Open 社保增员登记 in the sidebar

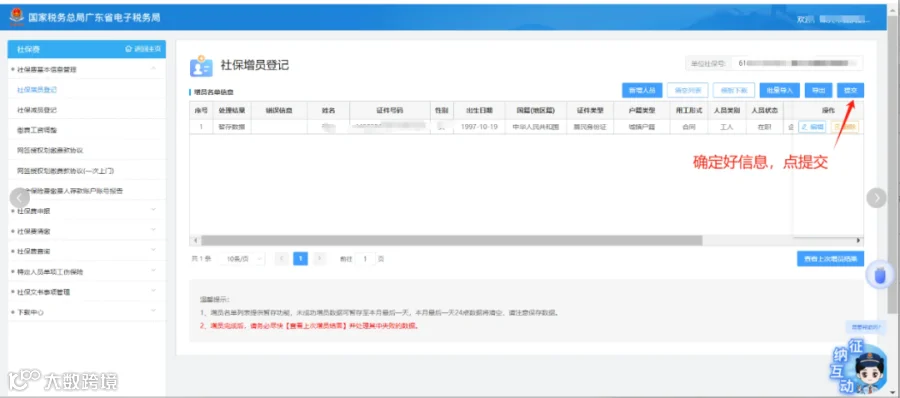[x=37, y=90]
